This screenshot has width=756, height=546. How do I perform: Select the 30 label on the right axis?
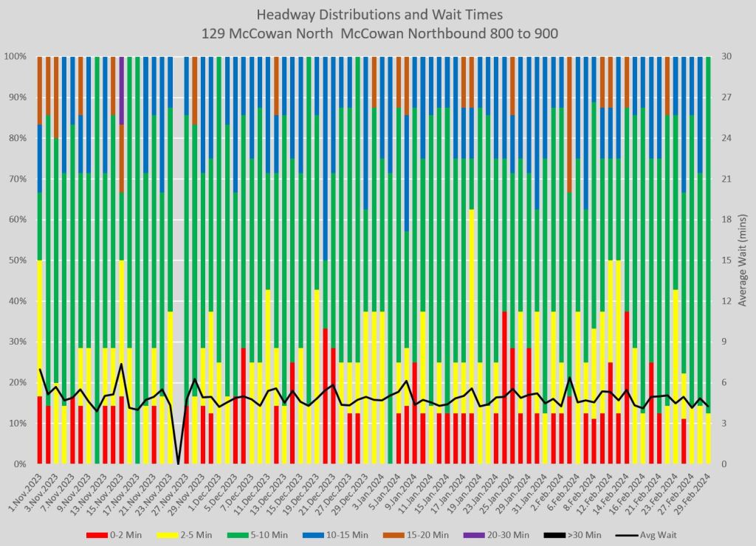pos(725,57)
